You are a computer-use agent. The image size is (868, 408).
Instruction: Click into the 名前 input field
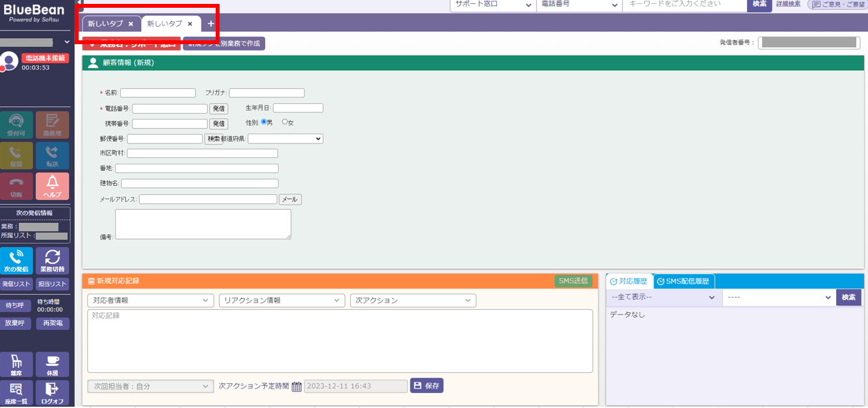(x=158, y=93)
